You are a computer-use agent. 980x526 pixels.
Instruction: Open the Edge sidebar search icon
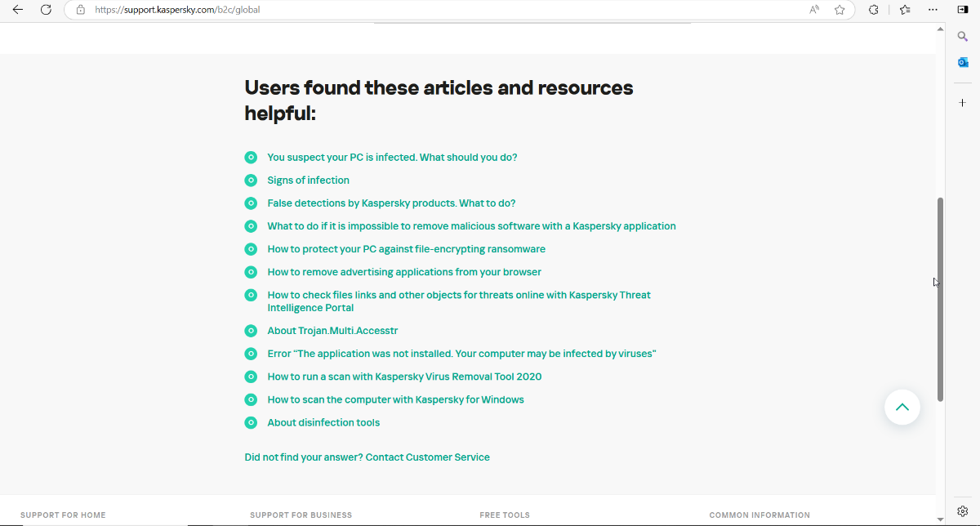tap(963, 36)
